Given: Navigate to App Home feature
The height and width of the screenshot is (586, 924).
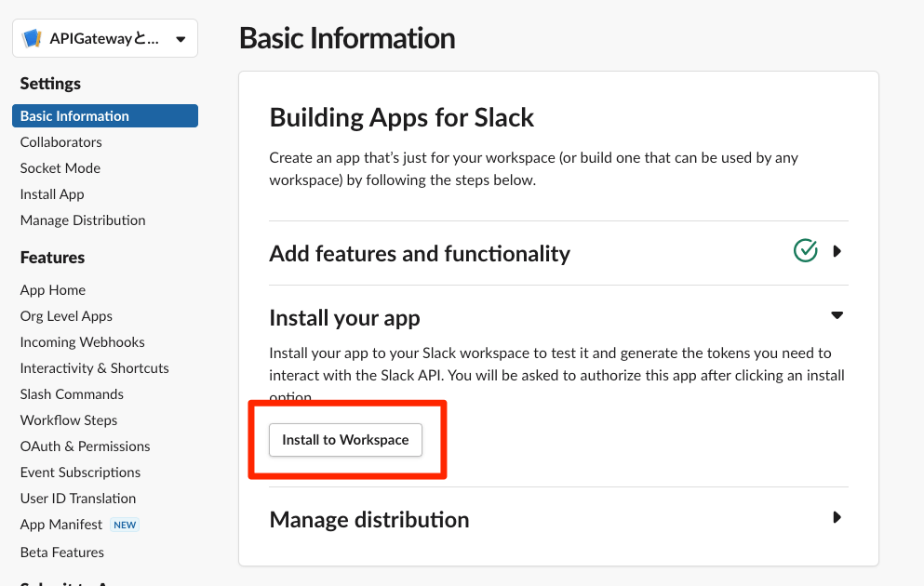Looking at the screenshot, I should pos(53,290).
